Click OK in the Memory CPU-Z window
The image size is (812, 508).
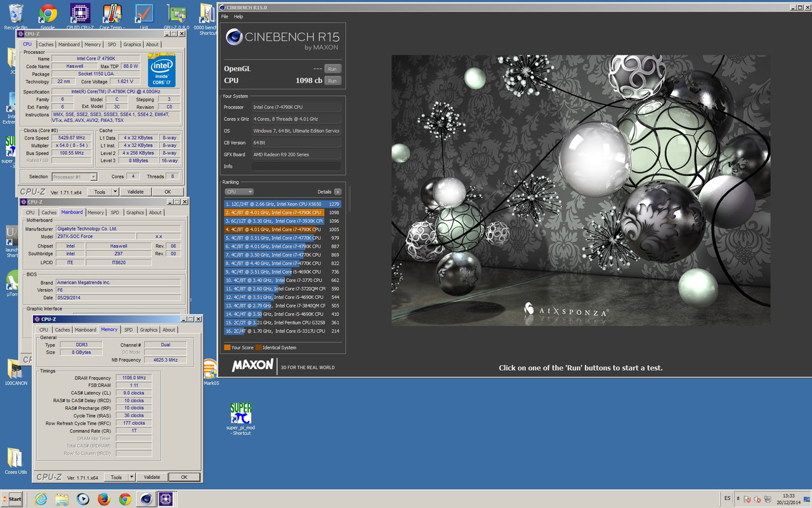point(184,477)
